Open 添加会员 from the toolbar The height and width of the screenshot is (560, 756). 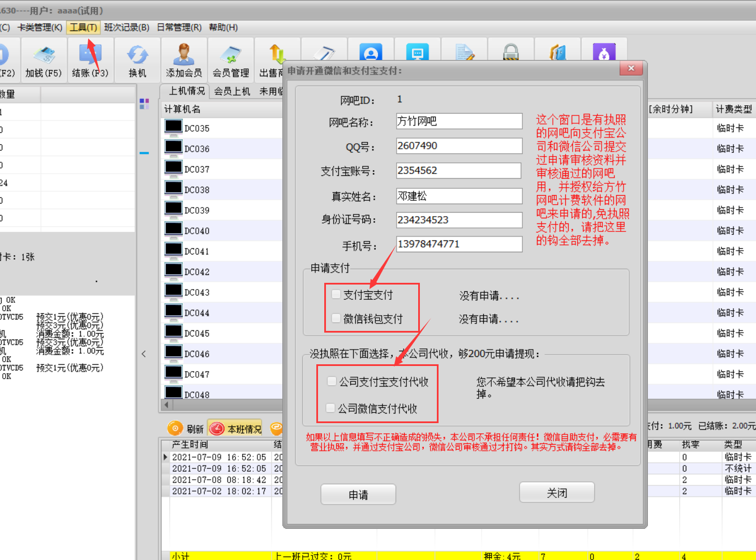click(183, 56)
